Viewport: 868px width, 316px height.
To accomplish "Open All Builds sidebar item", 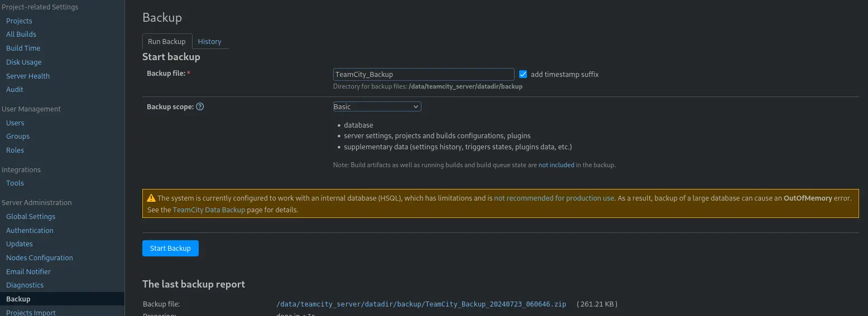I will (21, 34).
